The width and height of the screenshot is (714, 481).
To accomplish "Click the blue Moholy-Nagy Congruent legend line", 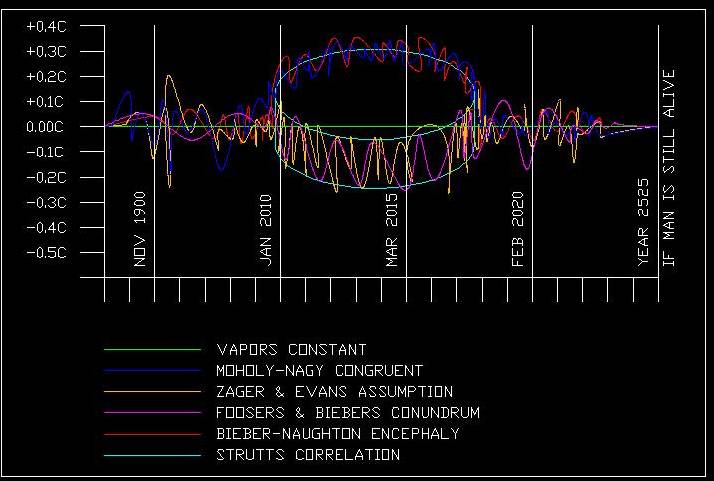I will click(x=152, y=371).
